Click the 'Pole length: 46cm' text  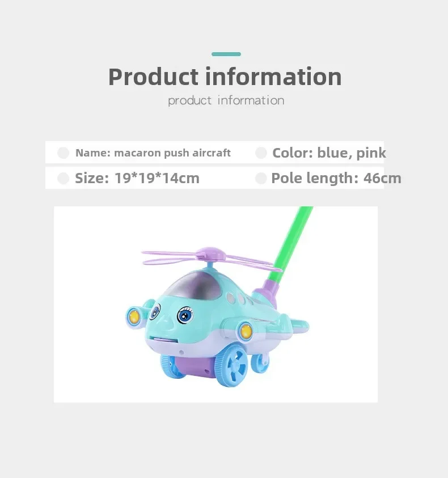pyautogui.click(x=336, y=179)
